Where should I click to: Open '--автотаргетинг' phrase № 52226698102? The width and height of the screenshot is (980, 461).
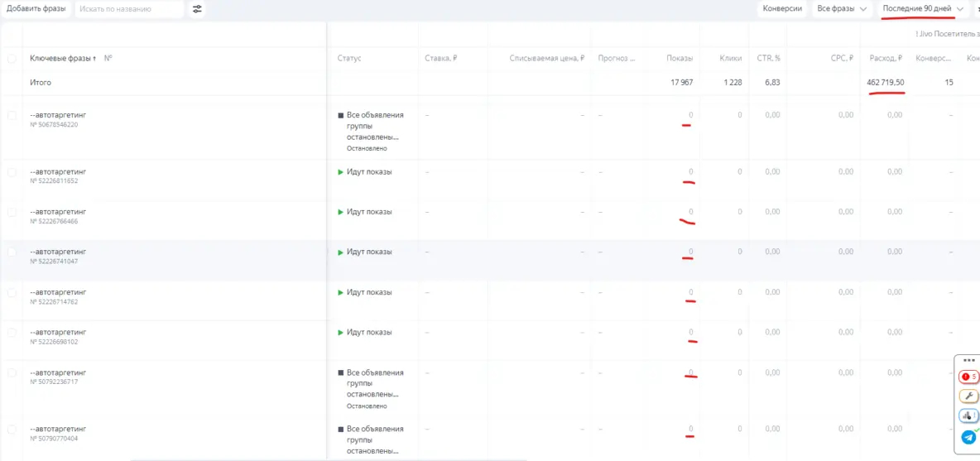coord(58,332)
